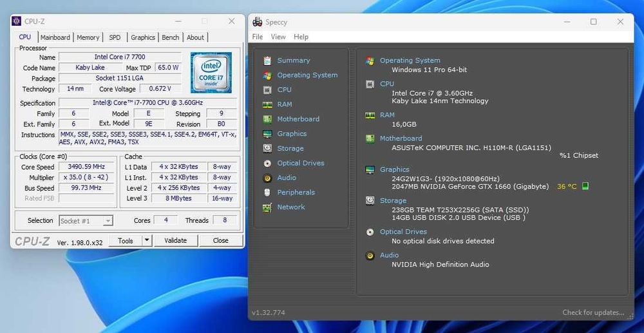The width and height of the screenshot is (644, 333).
Task: Open the Operating System summary heading link
Action: click(410, 61)
